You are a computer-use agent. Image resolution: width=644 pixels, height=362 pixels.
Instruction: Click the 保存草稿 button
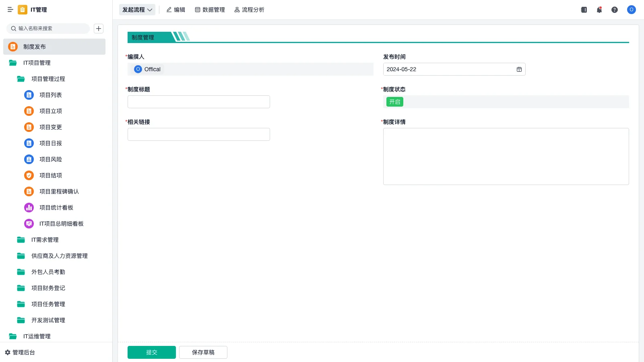(x=203, y=352)
